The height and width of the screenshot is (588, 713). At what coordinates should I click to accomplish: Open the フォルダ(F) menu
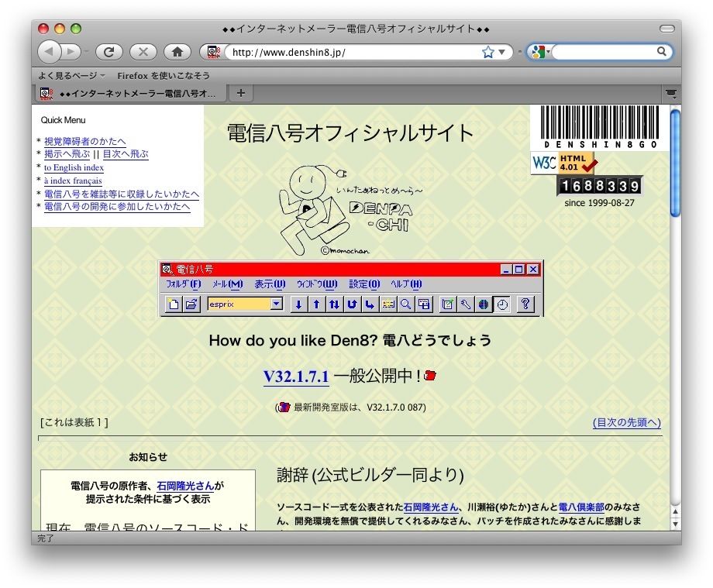(183, 284)
